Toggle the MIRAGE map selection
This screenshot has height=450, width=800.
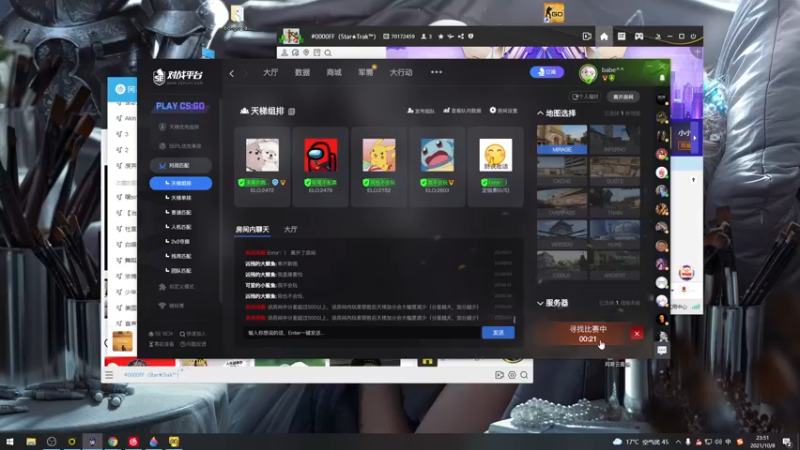pyautogui.click(x=562, y=139)
